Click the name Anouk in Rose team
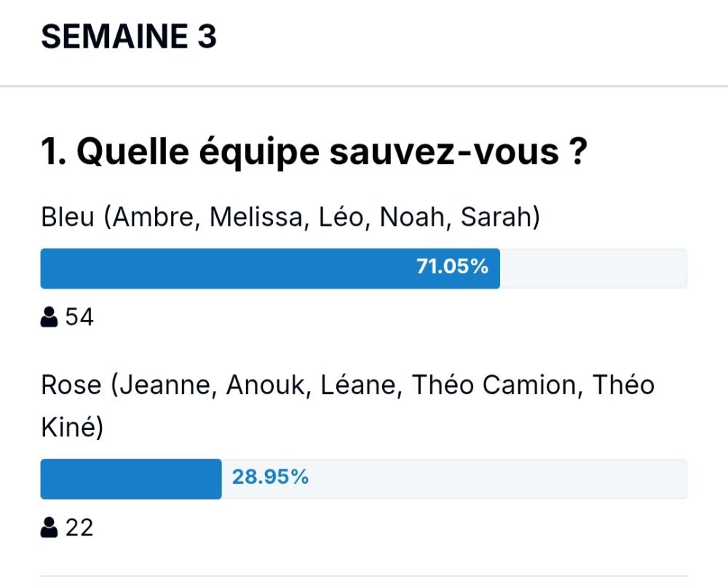728x585 pixels. coord(265,385)
